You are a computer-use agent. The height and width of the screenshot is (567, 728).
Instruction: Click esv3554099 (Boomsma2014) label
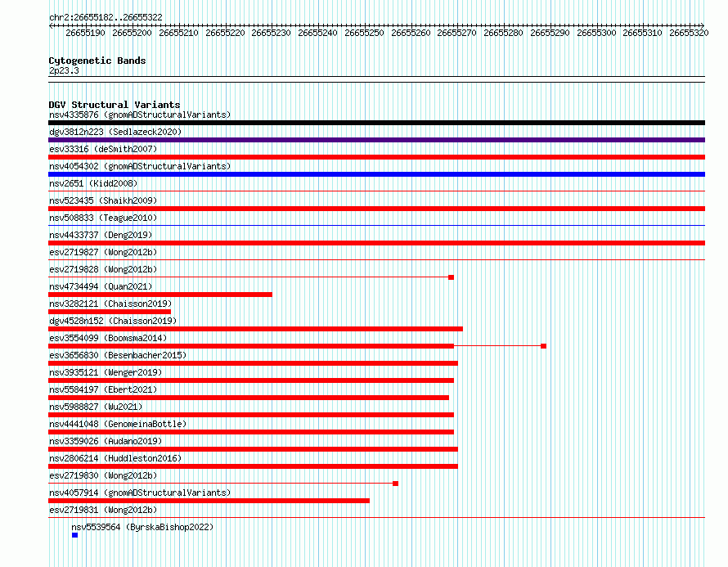tap(108, 338)
